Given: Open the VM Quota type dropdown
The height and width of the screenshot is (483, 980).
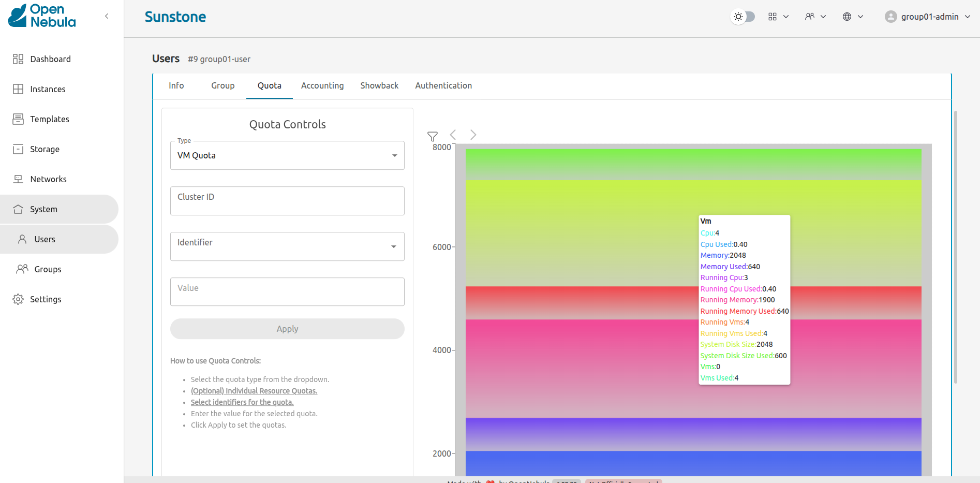Looking at the screenshot, I should (287, 155).
